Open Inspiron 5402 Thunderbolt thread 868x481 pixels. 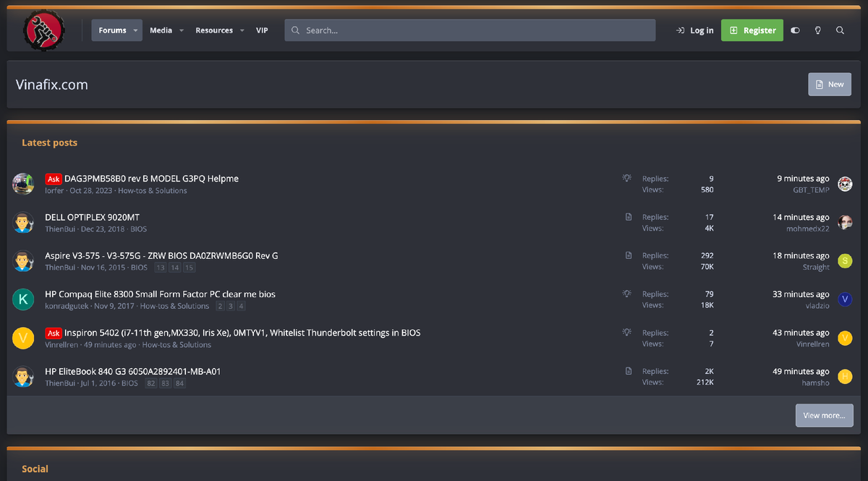tap(242, 333)
